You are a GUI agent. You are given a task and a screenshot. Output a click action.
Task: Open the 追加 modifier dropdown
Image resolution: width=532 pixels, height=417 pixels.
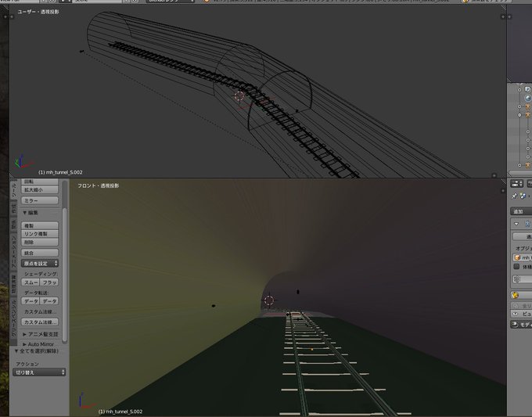[x=521, y=211]
